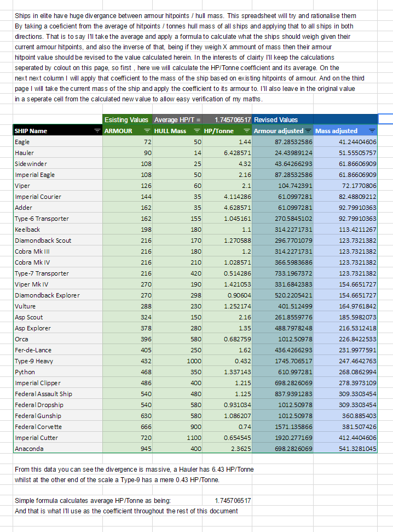
Task: Select the 'Federal Dropship' cell
Action: [x=58, y=405]
